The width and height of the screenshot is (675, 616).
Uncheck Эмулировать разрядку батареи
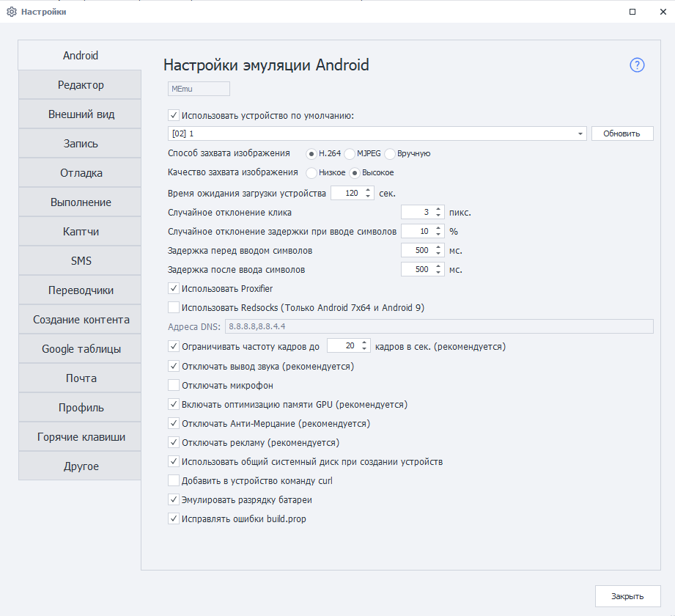click(174, 500)
